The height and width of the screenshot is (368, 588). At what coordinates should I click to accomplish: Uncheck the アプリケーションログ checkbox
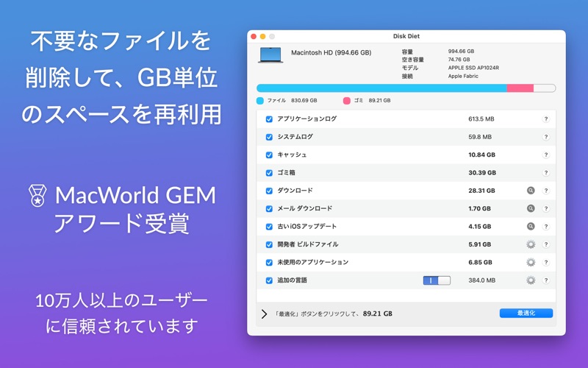(x=269, y=119)
